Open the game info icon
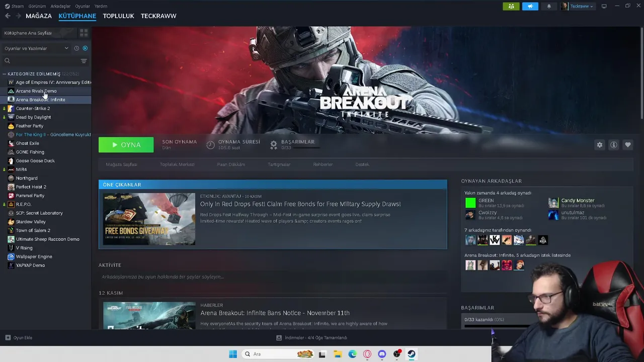Screen dimensions: 644x362 click(613, 145)
